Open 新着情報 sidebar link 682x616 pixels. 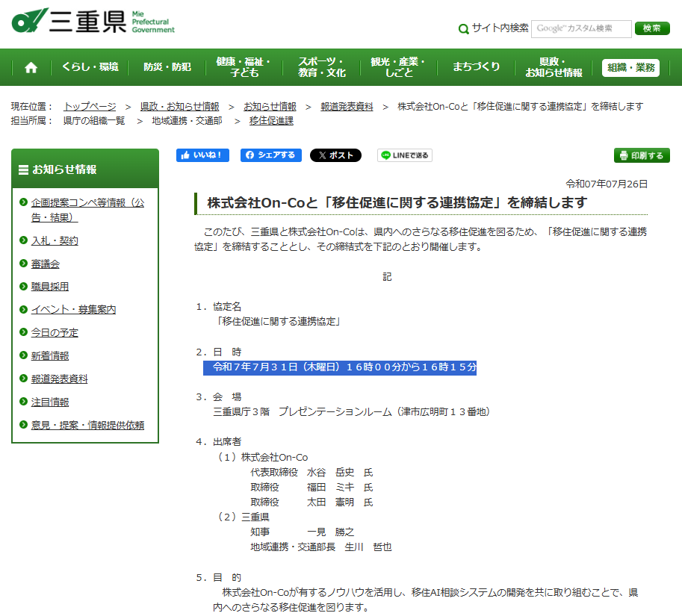pyautogui.click(x=49, y=356)
